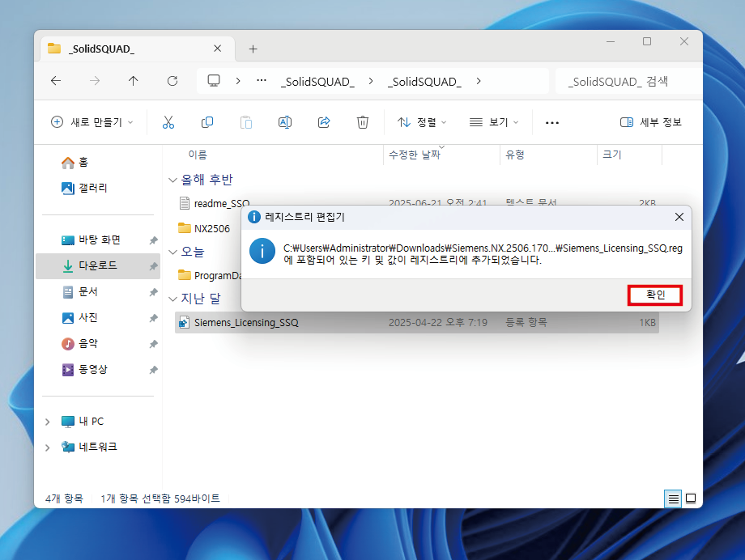Click the PC monitor icon in address bar
This screenshot has width=745, height=560.
point(214,81)
